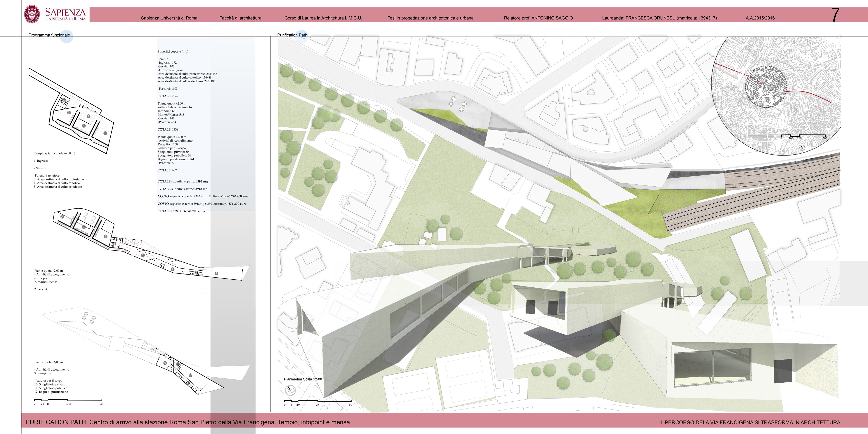Click the Tempio pianta quota -6,00 m caption

[54, 153]
